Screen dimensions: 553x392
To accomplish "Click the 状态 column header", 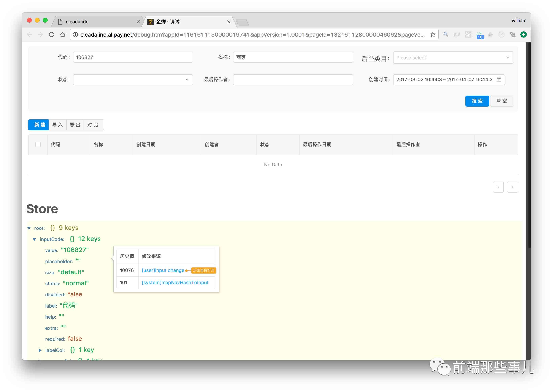I will [x=265, y=144].
